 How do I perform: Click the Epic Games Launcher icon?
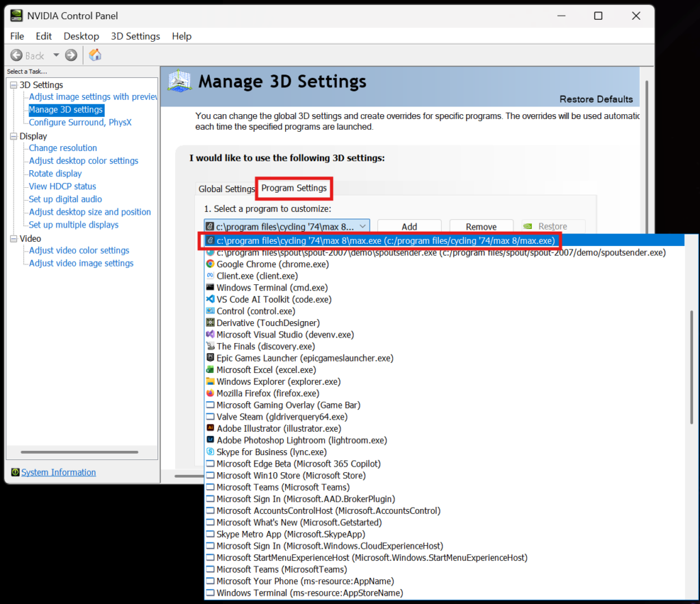tap(211, 358)
